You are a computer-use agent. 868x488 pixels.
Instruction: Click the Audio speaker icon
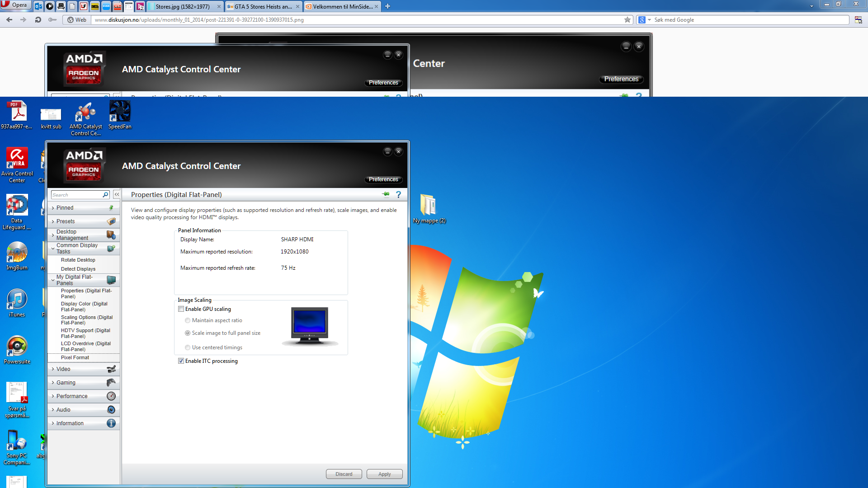pyautogui.click(x=111, y=410)
